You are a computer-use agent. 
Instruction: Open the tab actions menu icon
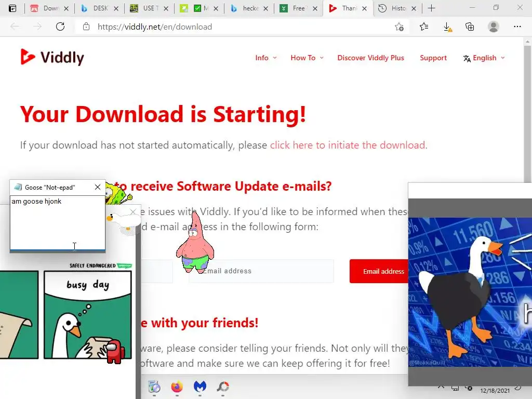(12, 8)
